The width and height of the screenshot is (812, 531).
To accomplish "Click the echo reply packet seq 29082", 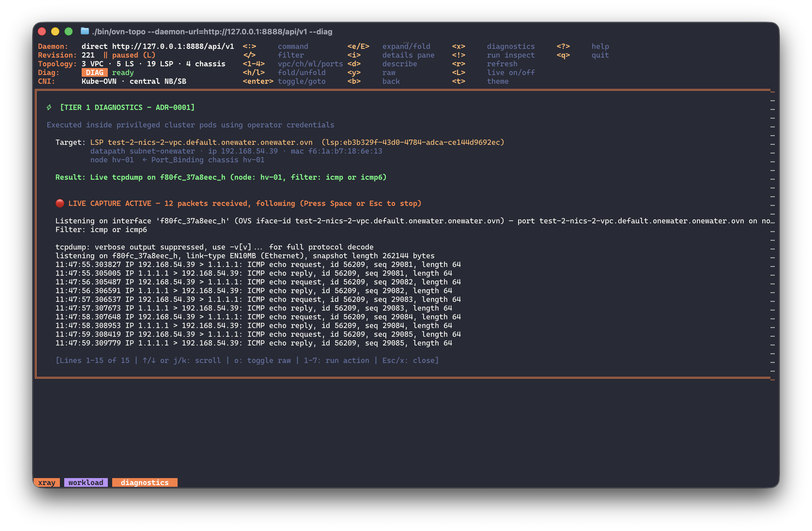I will tap(254, 291).
